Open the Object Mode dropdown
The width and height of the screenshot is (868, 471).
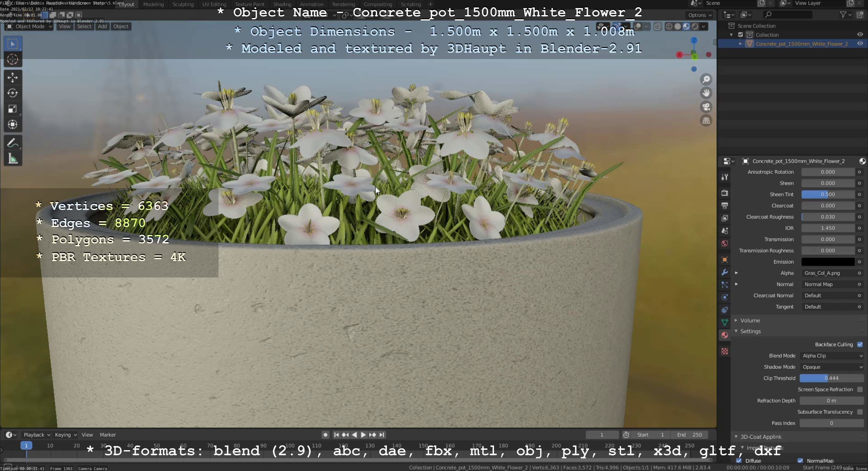tap(29, 27)
